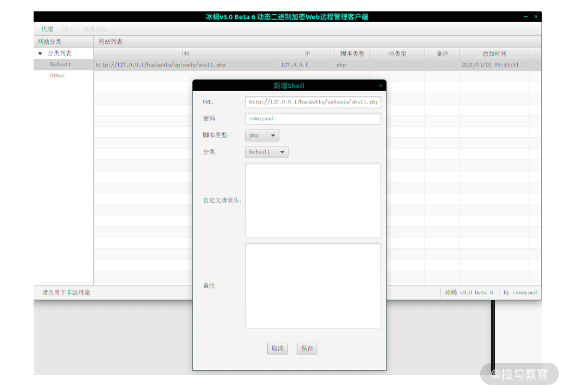Sort by OS类型 column header
This screenshot has width=567, height=392.
[397, 54]
